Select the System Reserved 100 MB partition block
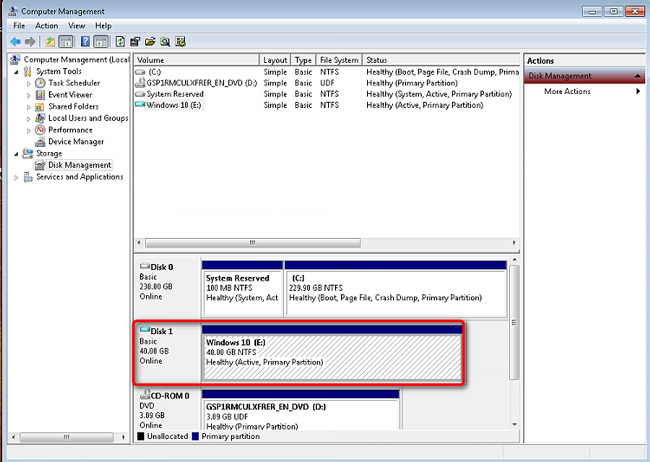This screenshot has height=462, width=650. (242, 289)
